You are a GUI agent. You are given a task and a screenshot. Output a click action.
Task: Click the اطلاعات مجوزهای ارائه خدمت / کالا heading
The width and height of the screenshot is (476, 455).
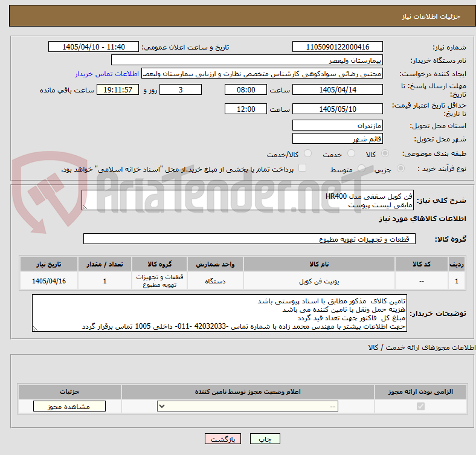(x=422, y=347)
